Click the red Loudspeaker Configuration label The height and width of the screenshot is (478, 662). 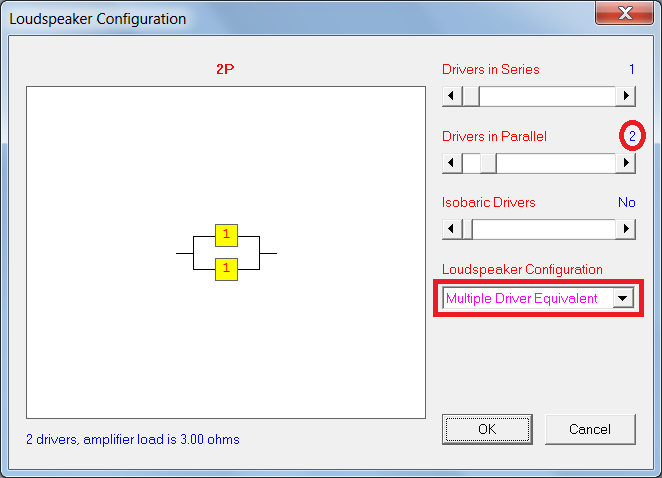tap(522, 269)
